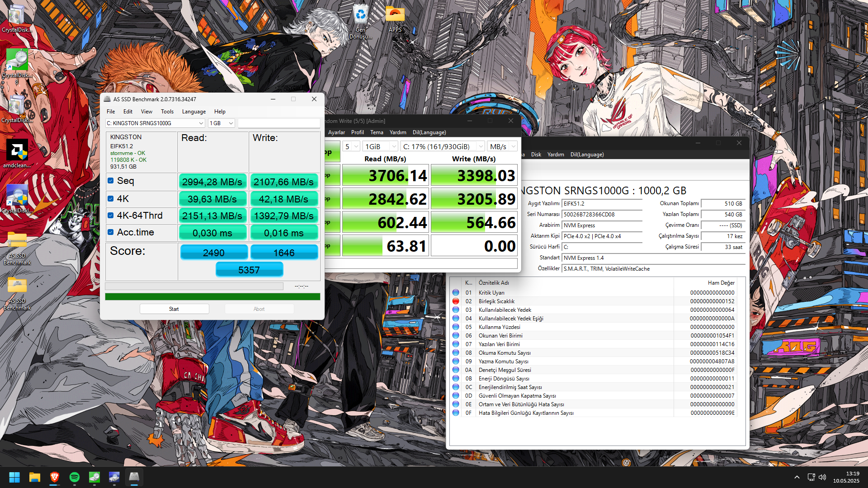Show hidden system tray icons chevron
Screen dimensions: 868x488
797,477
